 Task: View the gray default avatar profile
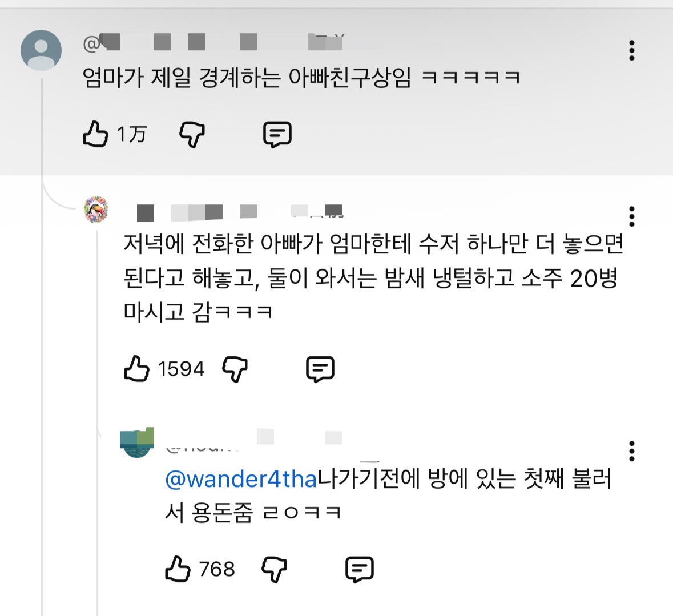[x=41, y=50]
